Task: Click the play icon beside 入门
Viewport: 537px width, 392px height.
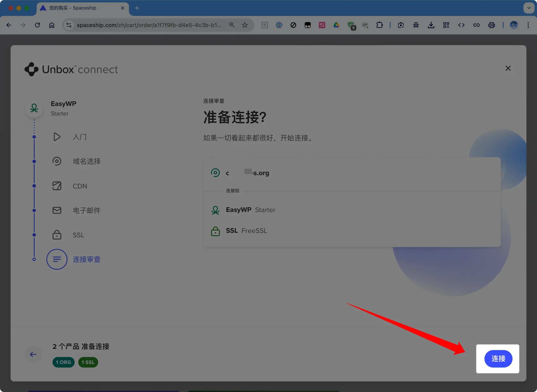Action: click(x=57, y=137)
